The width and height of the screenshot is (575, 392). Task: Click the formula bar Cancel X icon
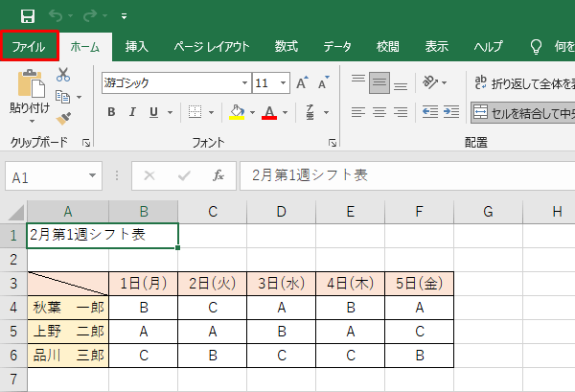(149, 175)
